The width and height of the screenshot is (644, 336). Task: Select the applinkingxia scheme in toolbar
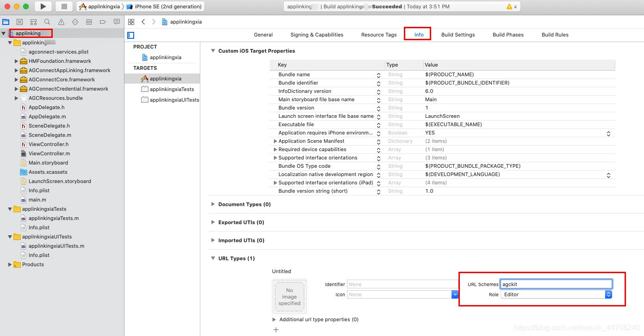tap(100, 6)
